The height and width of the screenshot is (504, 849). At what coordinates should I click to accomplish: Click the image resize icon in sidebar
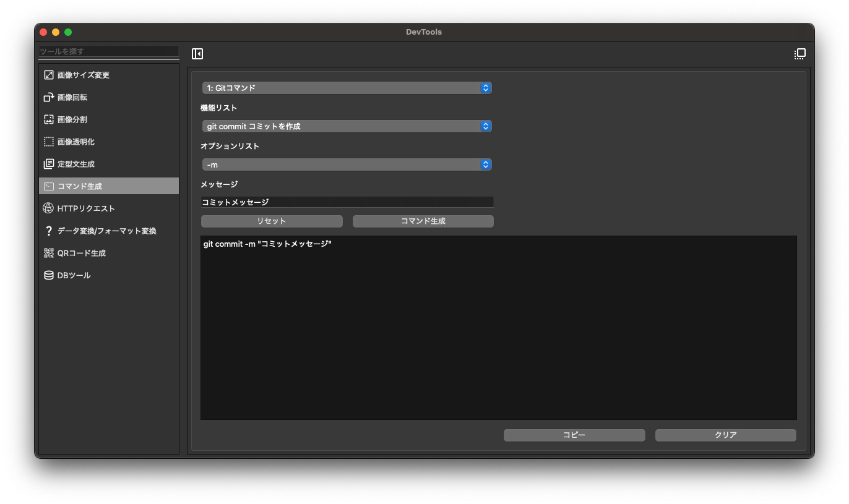[x=49, y=75]
